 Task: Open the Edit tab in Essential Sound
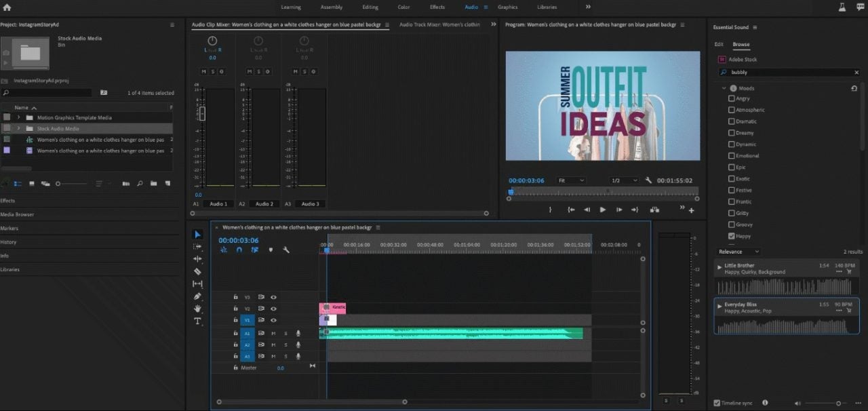(719, 44)
